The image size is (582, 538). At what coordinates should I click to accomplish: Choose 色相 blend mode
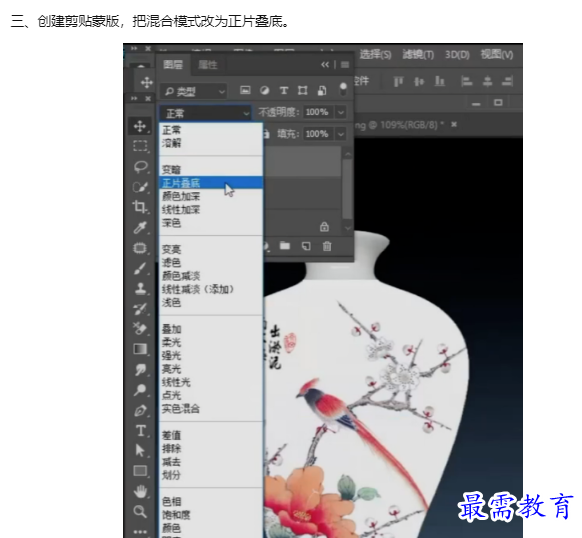pos(211,502)
